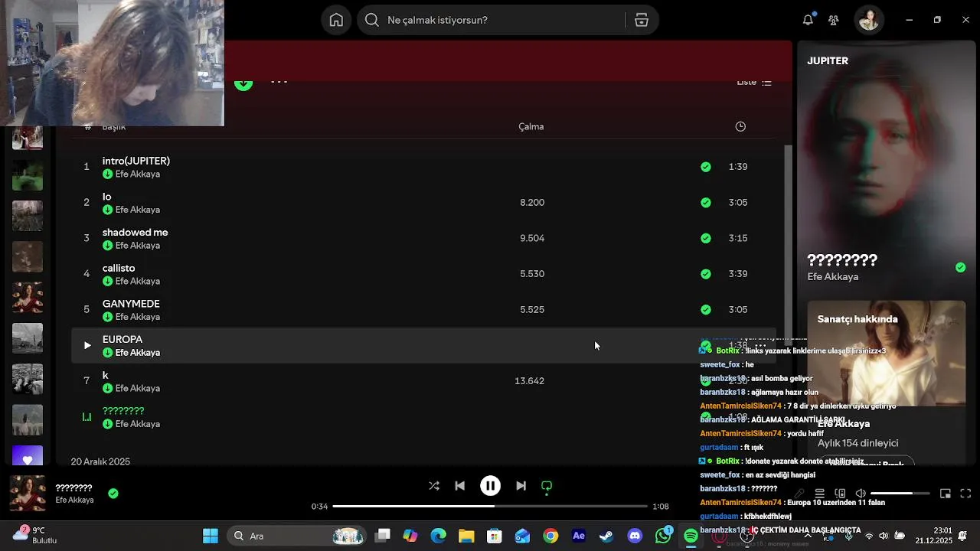This screenshot has width=980, height=551.
Task: Open the 'Sanatçı hakkında' artist card
Action: tap(887, 383)
